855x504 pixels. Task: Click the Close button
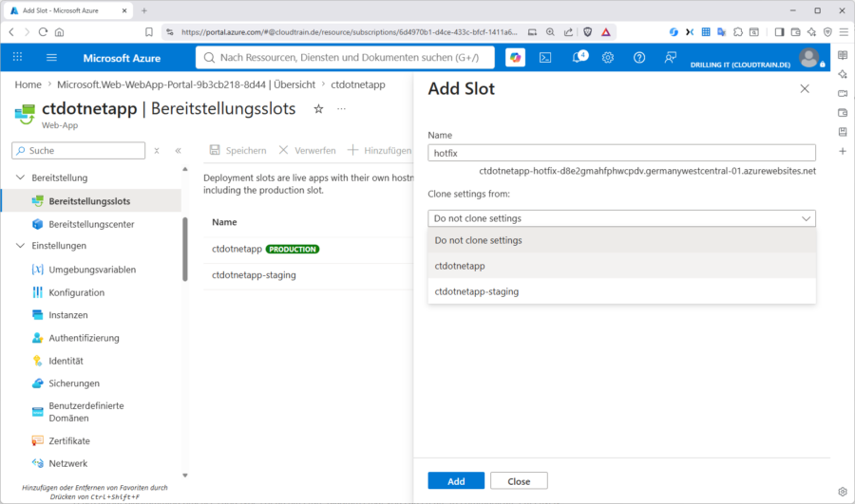click(519, 481)
